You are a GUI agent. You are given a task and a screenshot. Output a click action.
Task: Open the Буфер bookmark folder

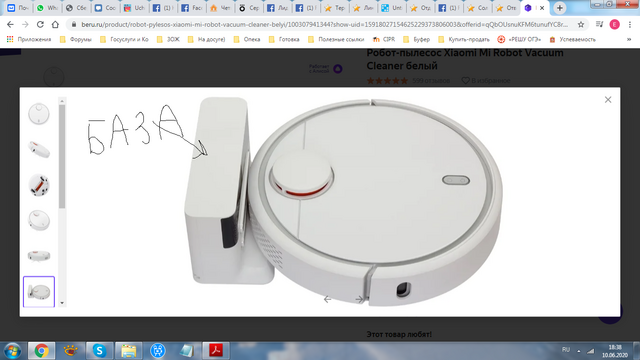(x=416, y=40)
